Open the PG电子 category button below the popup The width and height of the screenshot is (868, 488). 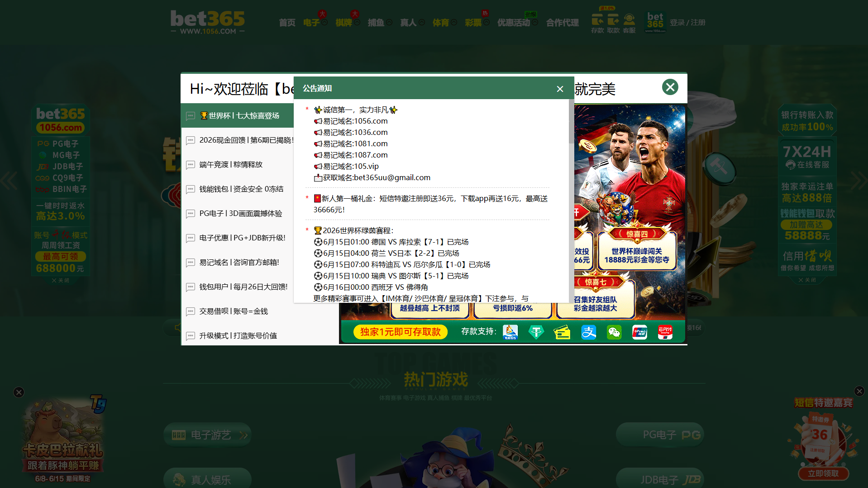point(660,435)
